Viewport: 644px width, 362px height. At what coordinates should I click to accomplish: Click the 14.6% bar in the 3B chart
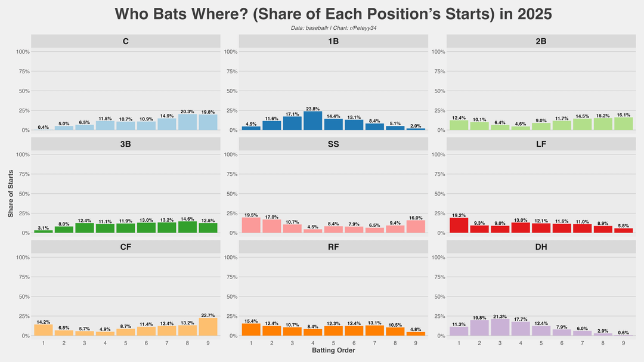click(187, 227)
